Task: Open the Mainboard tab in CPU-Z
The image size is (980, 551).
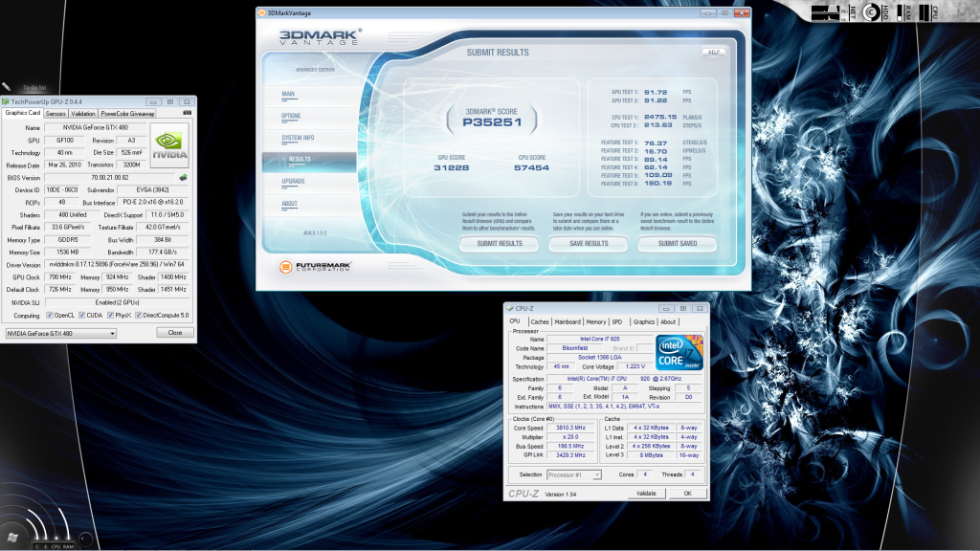Action: point(568,321)
